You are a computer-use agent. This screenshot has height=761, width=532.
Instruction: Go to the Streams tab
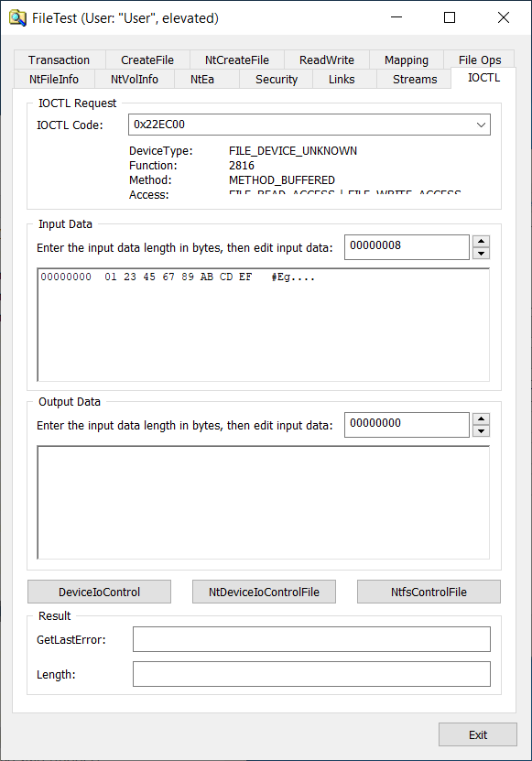coord(415,79)
